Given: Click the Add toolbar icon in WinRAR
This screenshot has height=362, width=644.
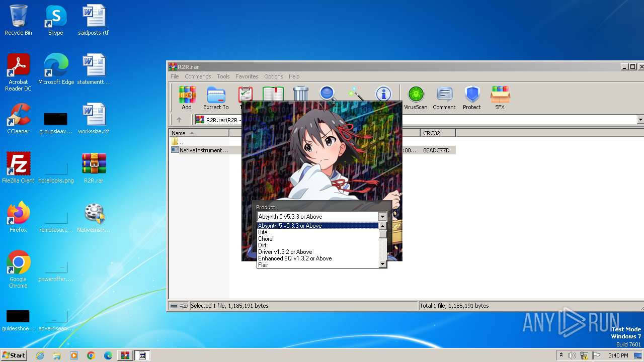Looking at the screenshot, I should (187, 98).
